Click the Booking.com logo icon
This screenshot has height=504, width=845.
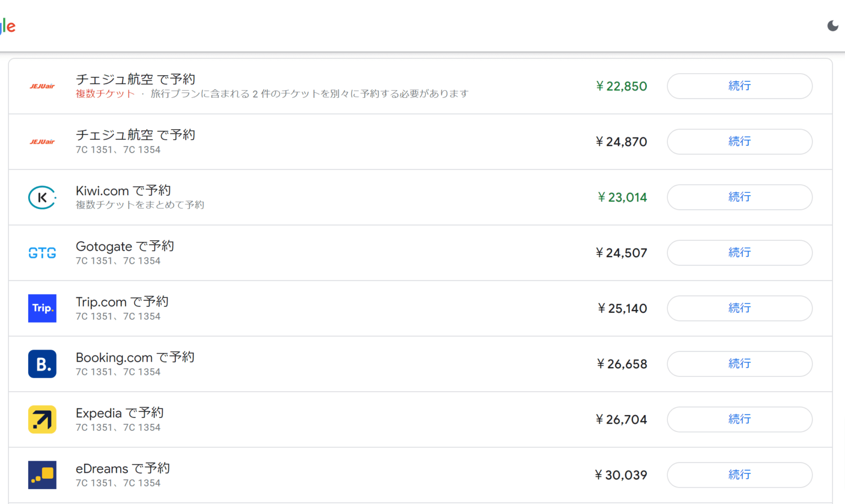[42, 364]
